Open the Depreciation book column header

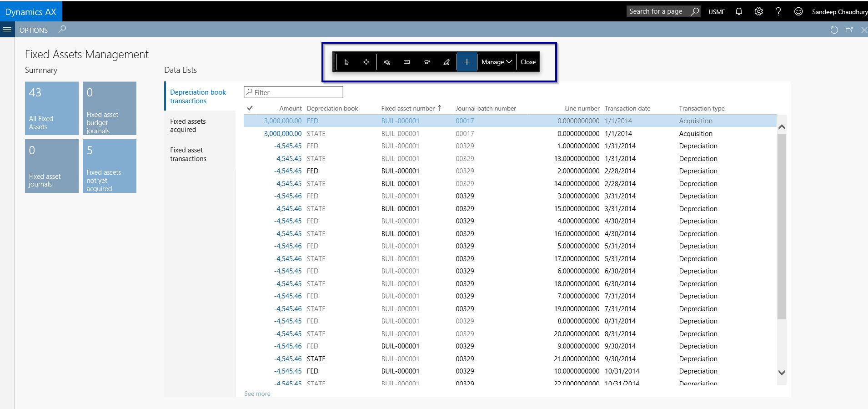point(332,108)
